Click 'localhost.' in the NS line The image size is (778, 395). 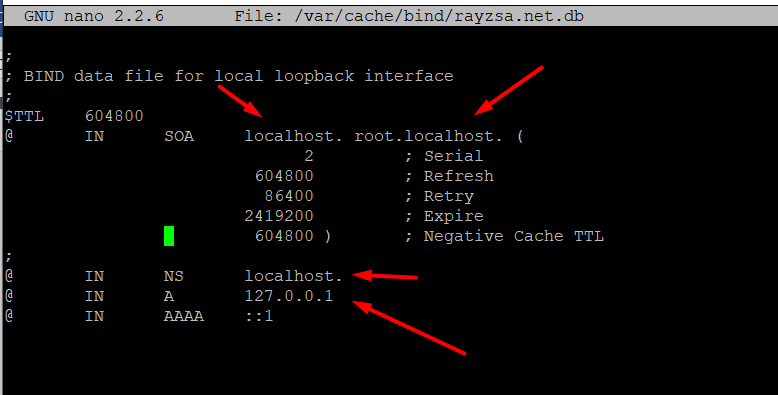[x=293, y=276]
